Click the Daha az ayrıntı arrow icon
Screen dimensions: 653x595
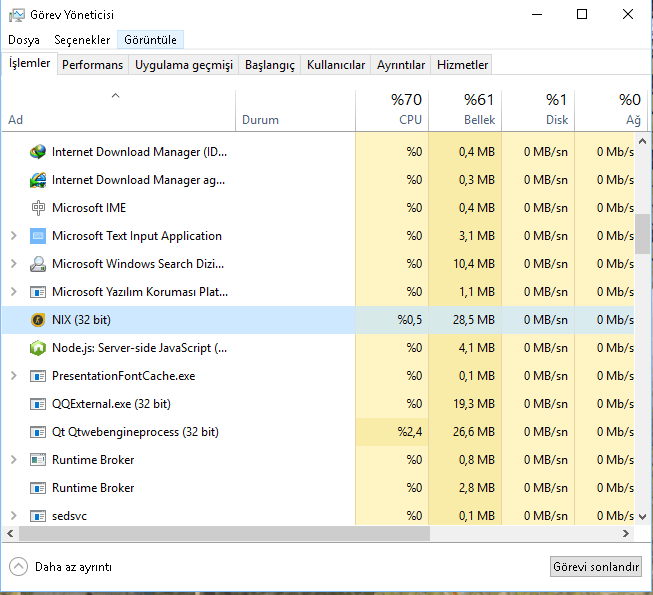tap(18, 567)
